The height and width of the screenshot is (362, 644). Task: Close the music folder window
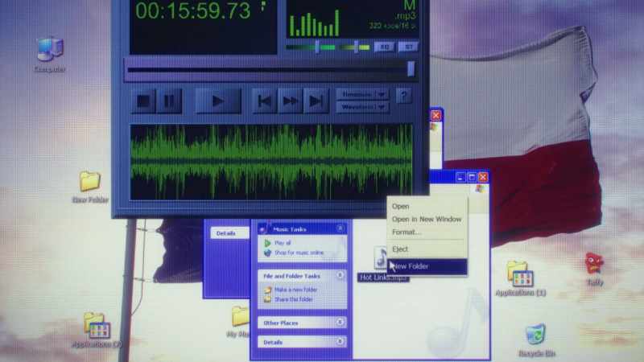(483, 177)
